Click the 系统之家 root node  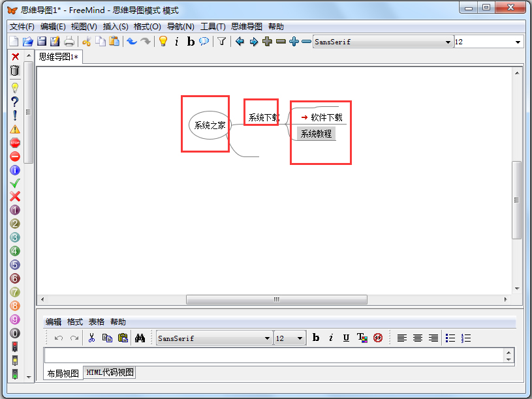210,125
